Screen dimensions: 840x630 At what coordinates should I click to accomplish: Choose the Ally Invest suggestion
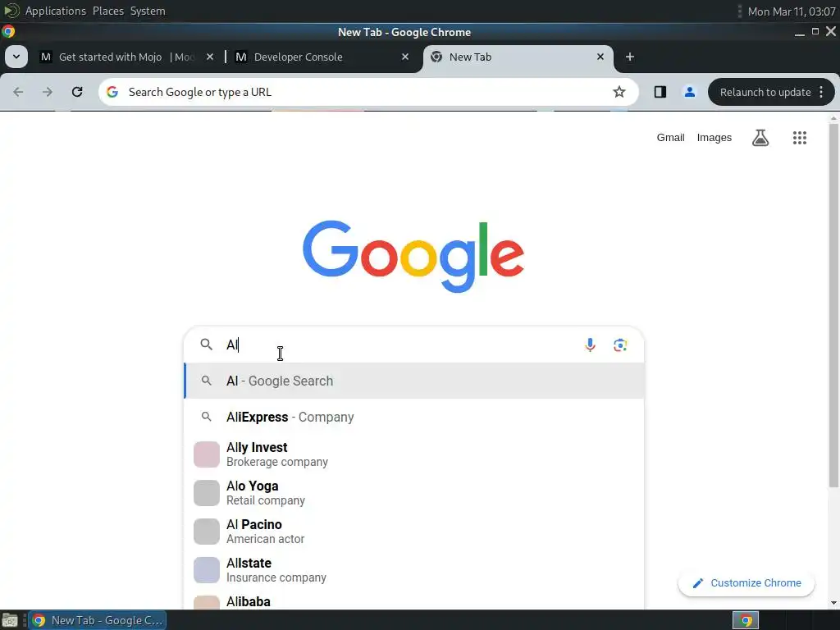point(414,454)
